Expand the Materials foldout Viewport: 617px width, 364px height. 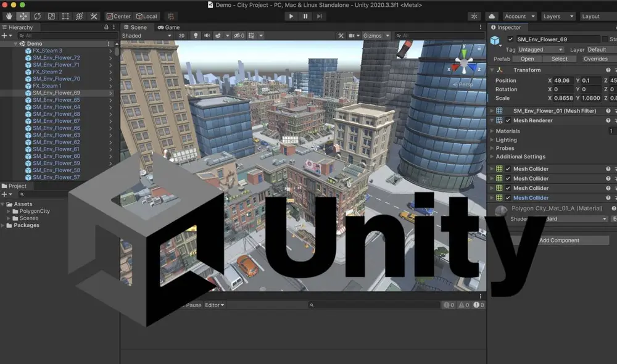[492, 131]
